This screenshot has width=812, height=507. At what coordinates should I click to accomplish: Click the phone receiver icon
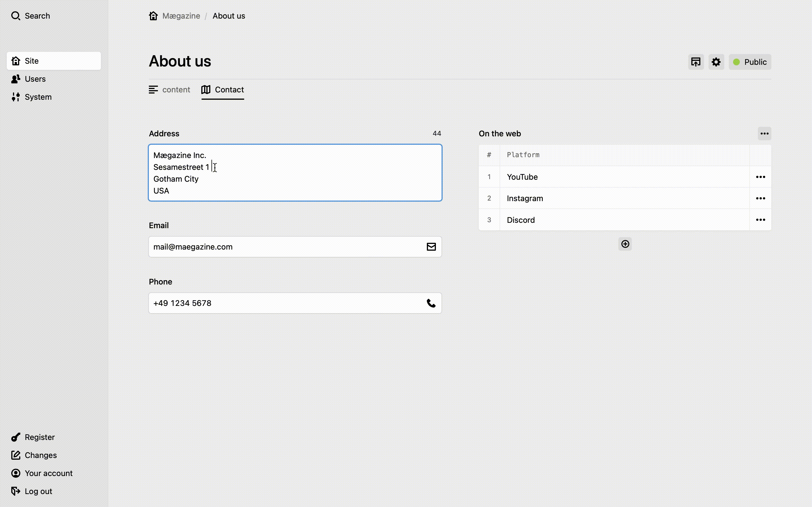pos(431,303)
